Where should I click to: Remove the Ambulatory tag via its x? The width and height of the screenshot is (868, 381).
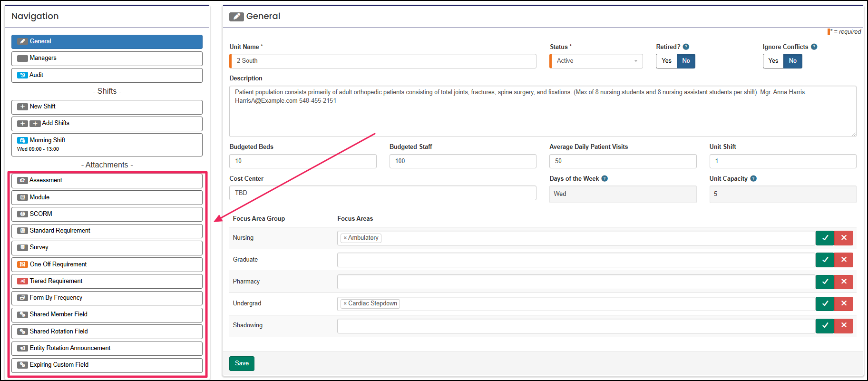[x=345, y=238]
